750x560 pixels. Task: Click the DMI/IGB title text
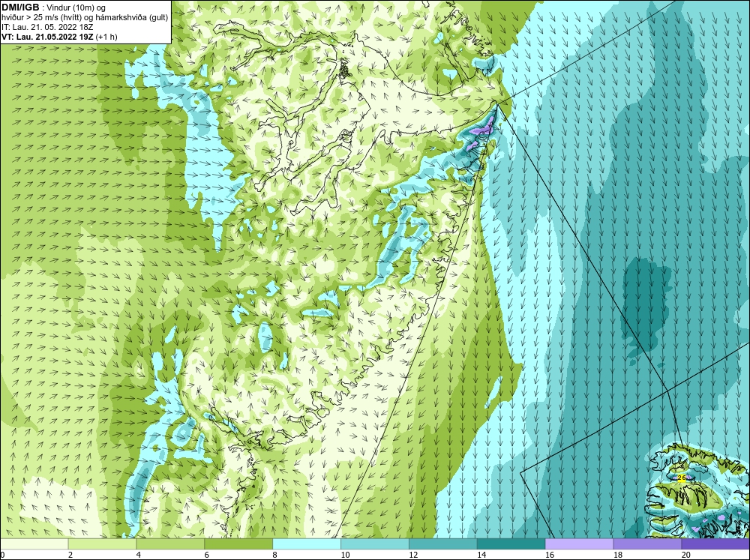pos(20,7)
